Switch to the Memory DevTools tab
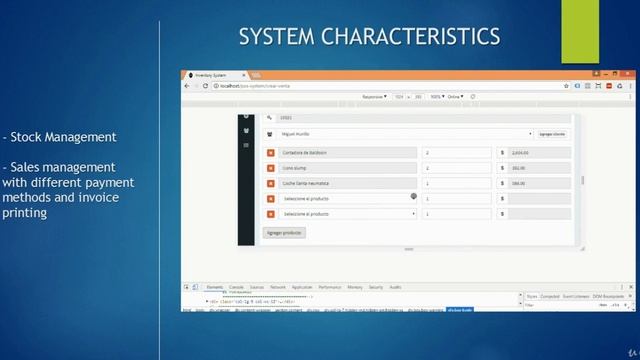 [x=355, y=287]
